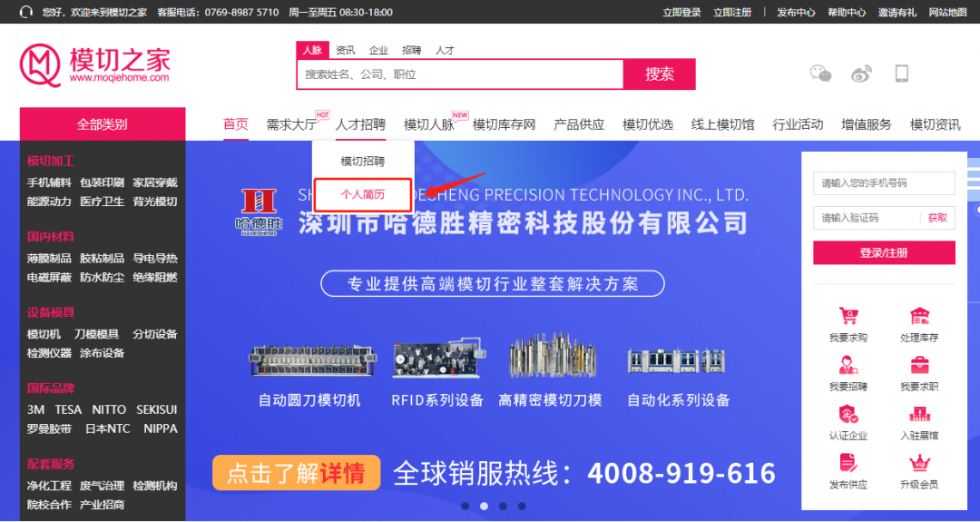Click the 手机辅料 category link
Image resolution: width=980 pixels, height=522 pixels.
click(x=49, y=182)
